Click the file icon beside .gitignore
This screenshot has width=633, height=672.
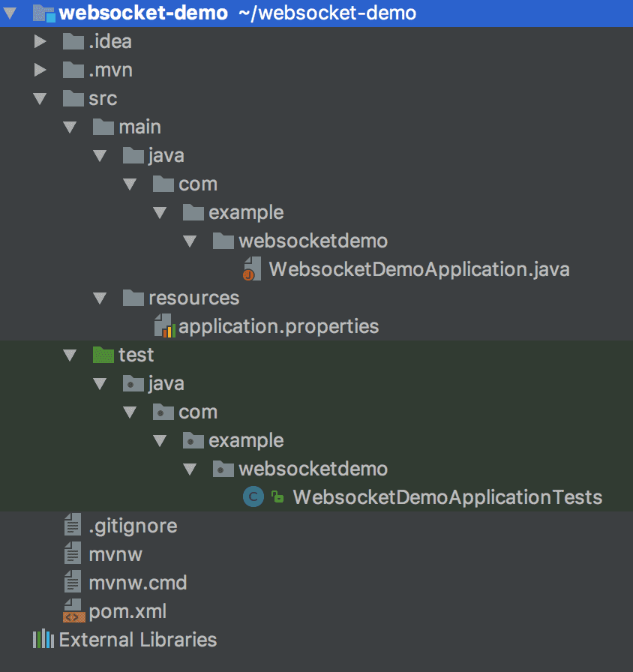(x=73, y=525)
